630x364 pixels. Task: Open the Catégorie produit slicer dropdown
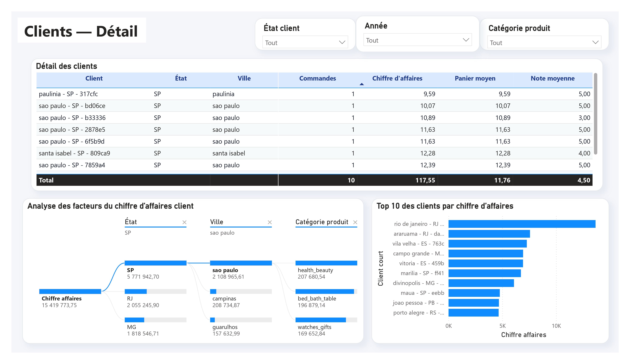point(544,43)
